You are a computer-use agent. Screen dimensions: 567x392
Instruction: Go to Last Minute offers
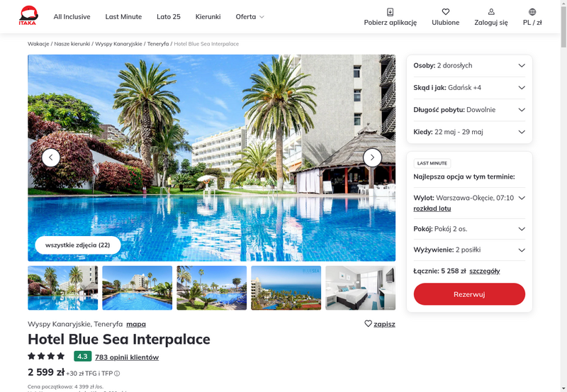[123, 16]
